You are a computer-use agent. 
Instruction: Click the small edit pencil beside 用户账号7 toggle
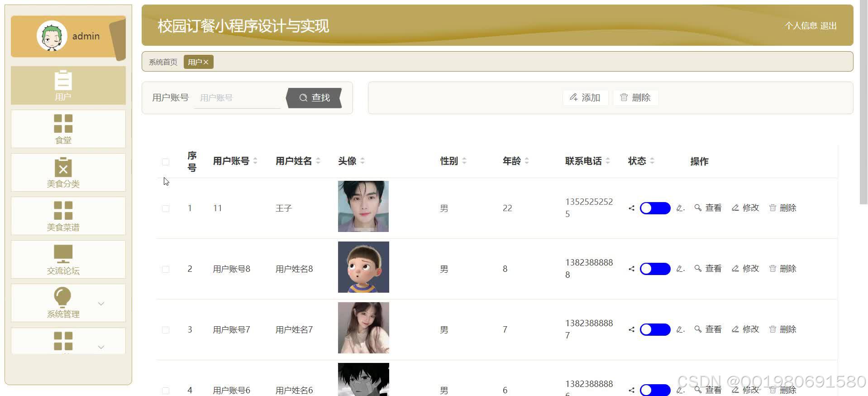click(x=680, y=329)
